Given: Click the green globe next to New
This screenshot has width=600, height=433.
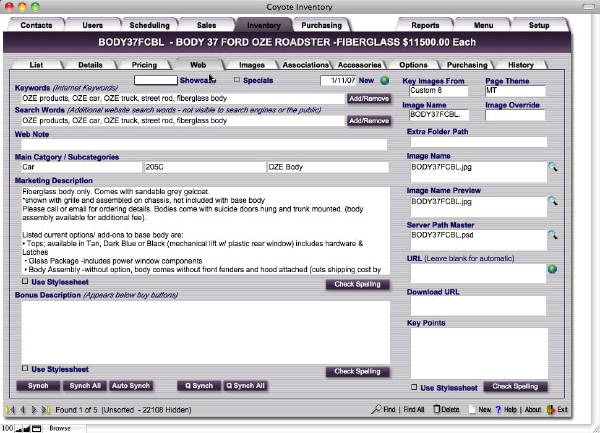Looking at the screenshot, I should click(384, 80).
